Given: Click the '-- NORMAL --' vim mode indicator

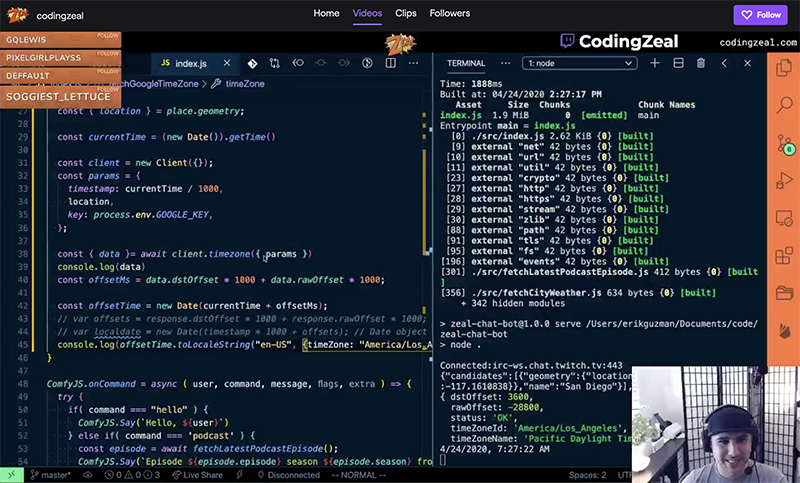Looking at the screenshot, I should (359, 475).
